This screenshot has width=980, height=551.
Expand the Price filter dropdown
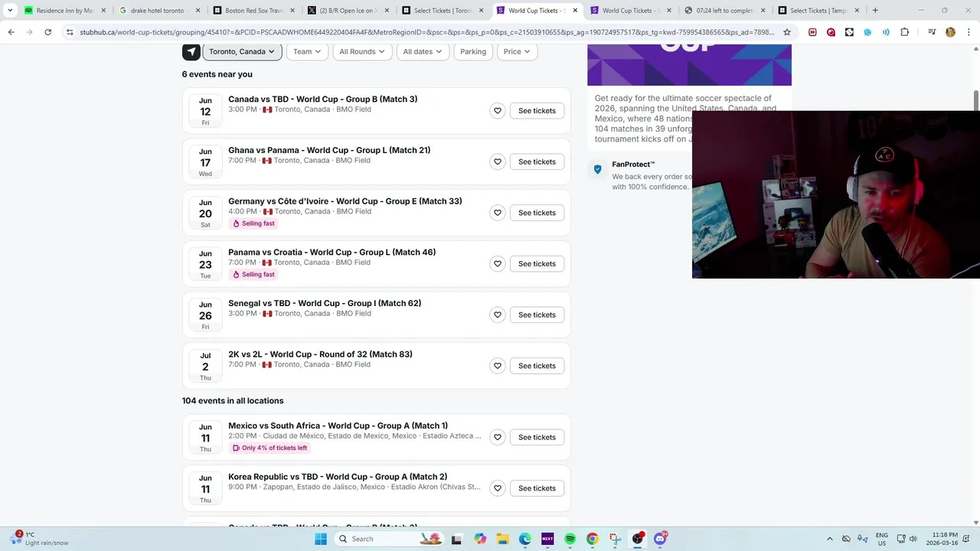pos(517,51)
